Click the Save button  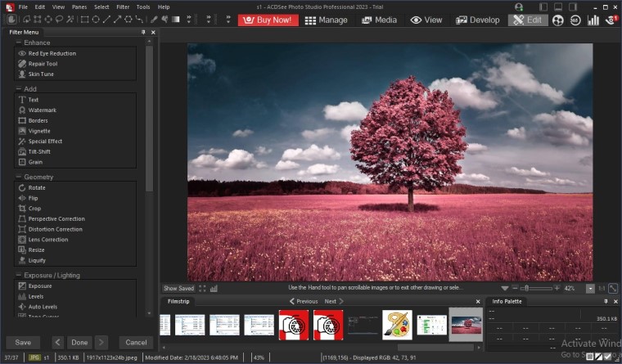(23, 342)
